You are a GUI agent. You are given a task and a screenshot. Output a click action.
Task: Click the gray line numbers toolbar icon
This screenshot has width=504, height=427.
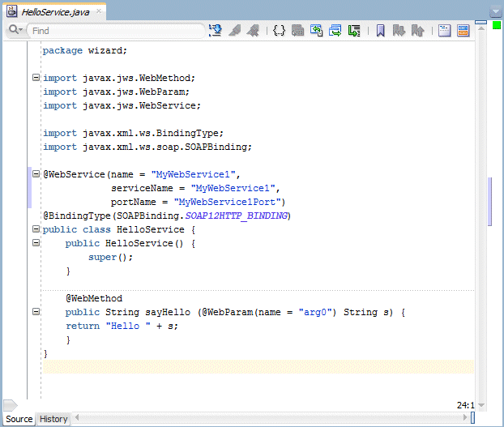(x=297, y=31)
